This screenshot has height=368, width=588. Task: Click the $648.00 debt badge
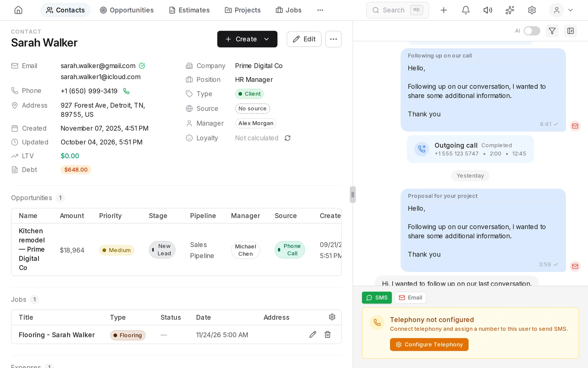(76, 170)
